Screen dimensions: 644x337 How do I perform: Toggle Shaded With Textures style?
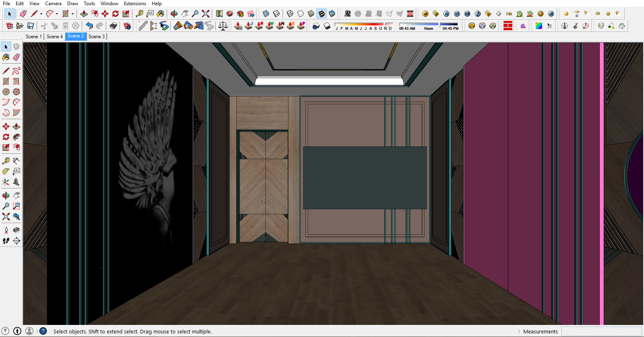pos(322,14)
